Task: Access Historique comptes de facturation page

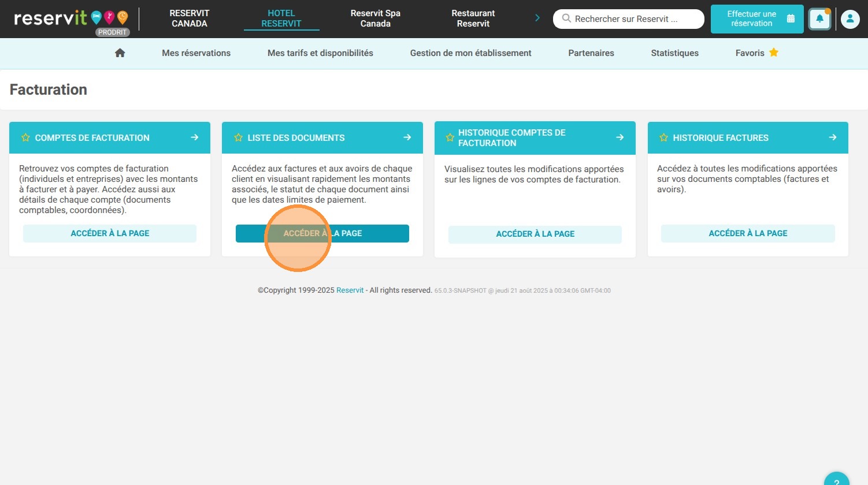Action: (x=535, y=234)
